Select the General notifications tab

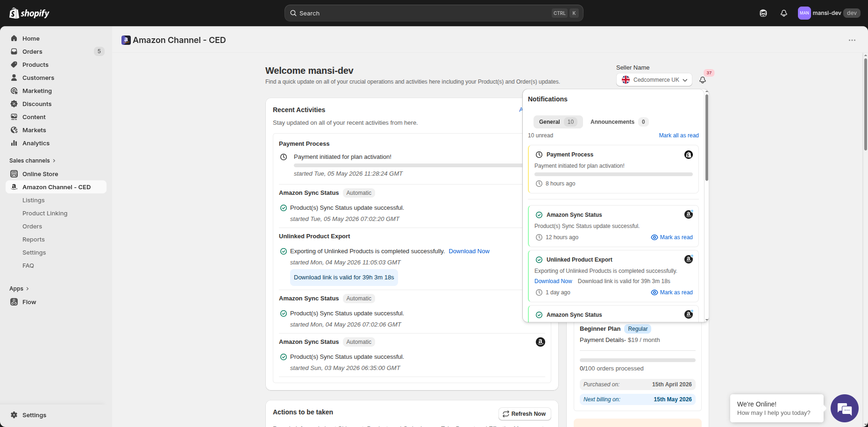coord(558,122)
